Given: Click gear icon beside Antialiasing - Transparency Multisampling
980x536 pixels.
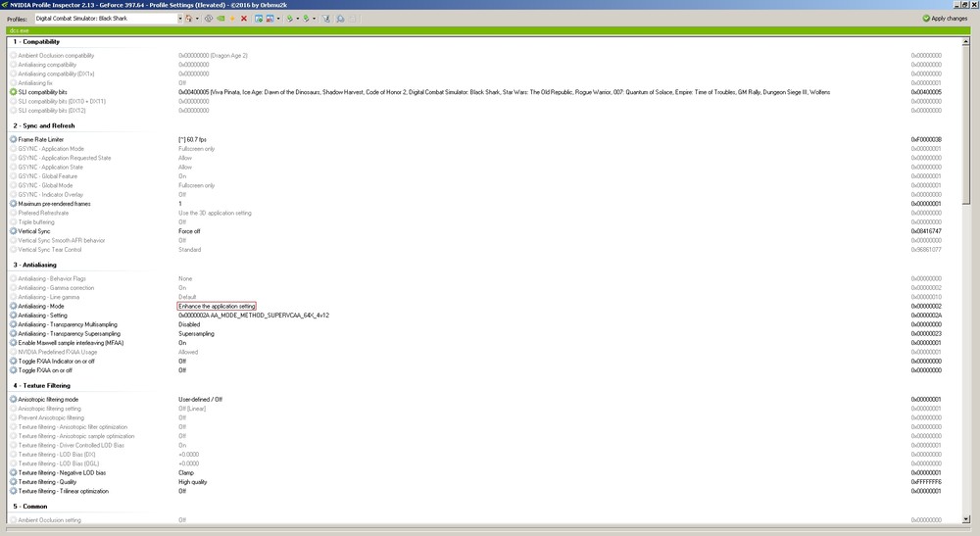Looking at the screenshot, I should pos(13,324).
